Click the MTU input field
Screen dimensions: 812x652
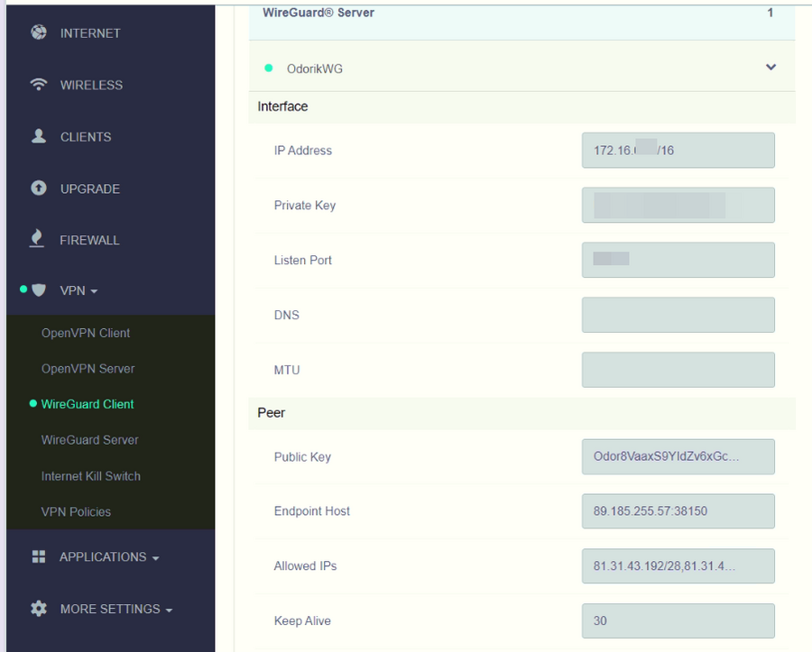tap(678, 370)
